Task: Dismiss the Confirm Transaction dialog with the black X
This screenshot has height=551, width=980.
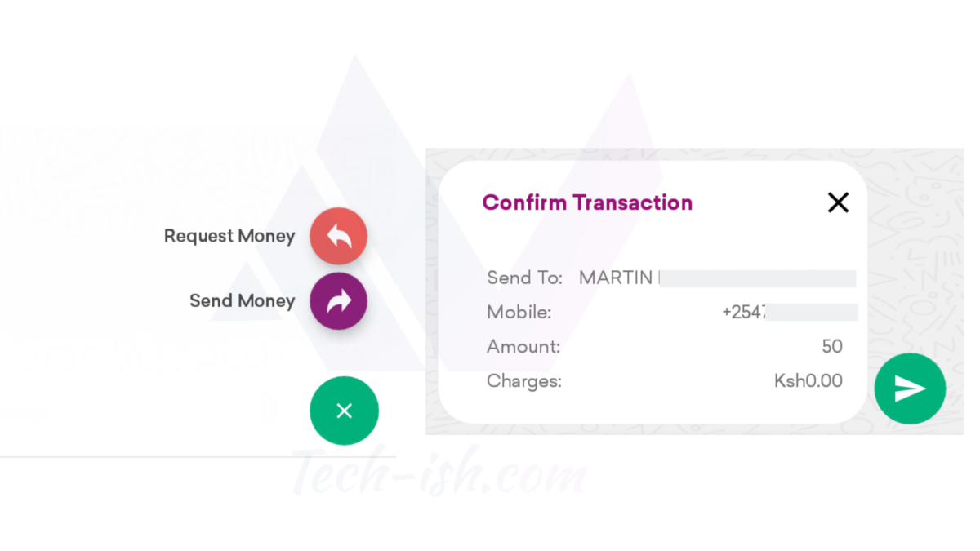Action: point(838,202)
